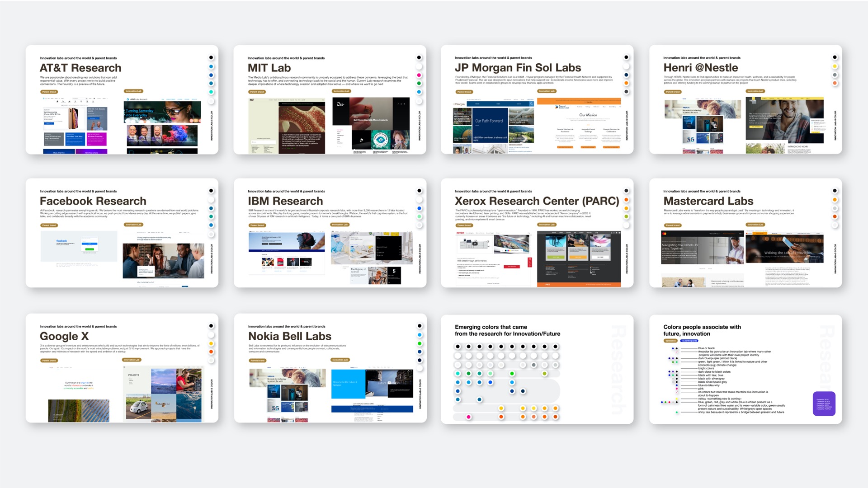Open the Google X Projects screenshot
The height and width of the screenshot is (488, 868).
click(x=163, y=394)
